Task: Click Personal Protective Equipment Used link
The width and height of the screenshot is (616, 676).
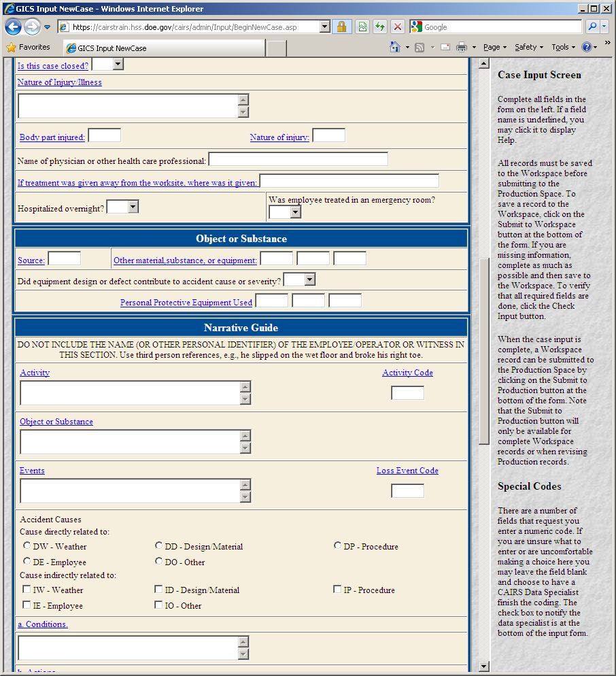Action: coord(186,302)
